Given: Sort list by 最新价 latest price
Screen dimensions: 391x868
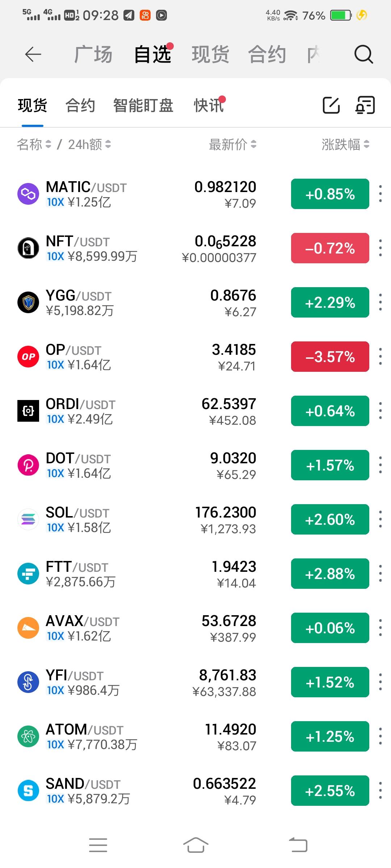Looking at the screenshot, I should (x=232, y=145).
